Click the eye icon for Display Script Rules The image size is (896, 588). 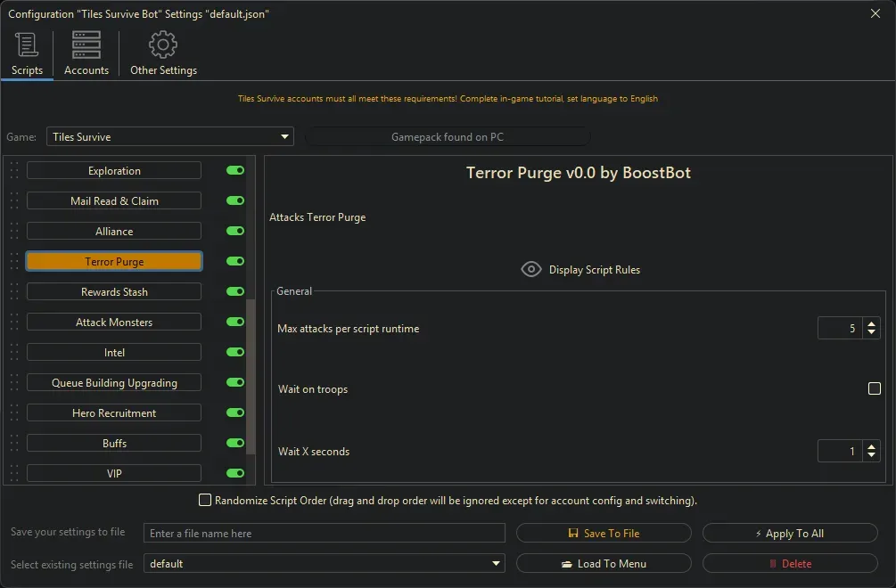[531, 270]
